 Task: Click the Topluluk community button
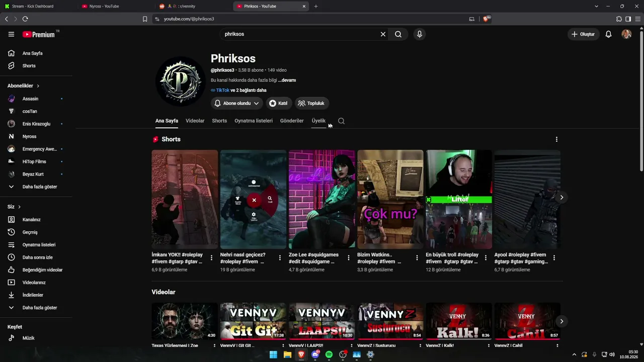(x=311, y=103)
